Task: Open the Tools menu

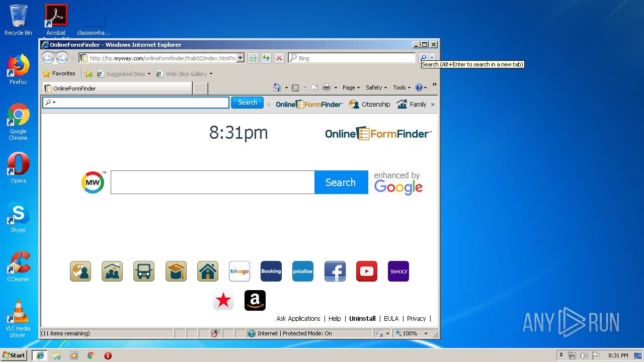Action: coord(402,87)
